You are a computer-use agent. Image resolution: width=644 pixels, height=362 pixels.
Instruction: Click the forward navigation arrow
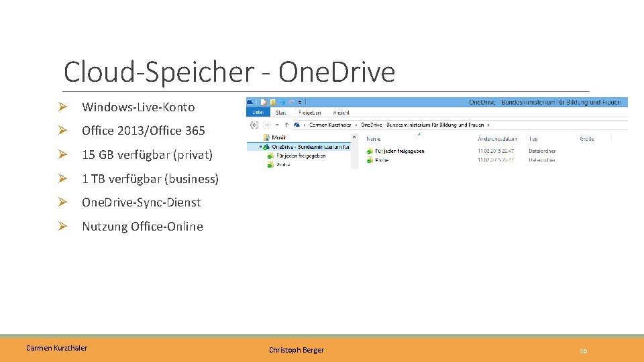coord(266,125)
